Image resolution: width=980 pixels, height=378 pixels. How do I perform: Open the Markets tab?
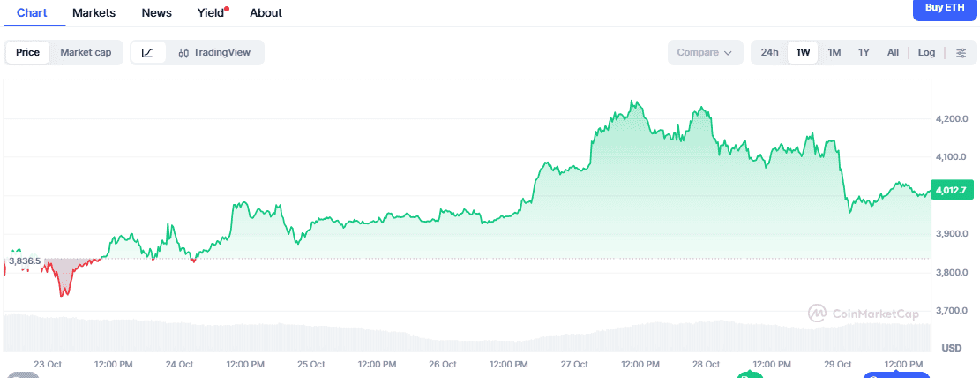pyautogui.click(x=94, y=12)
